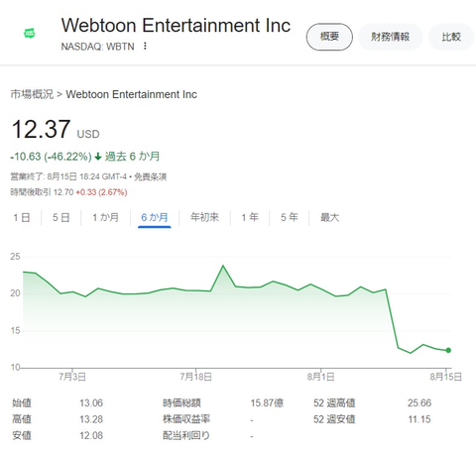Image resolution: width=476 pixels, height=454 pixels.
Task: Click the price spike peak after 7月18日
Action: (223, 266)
